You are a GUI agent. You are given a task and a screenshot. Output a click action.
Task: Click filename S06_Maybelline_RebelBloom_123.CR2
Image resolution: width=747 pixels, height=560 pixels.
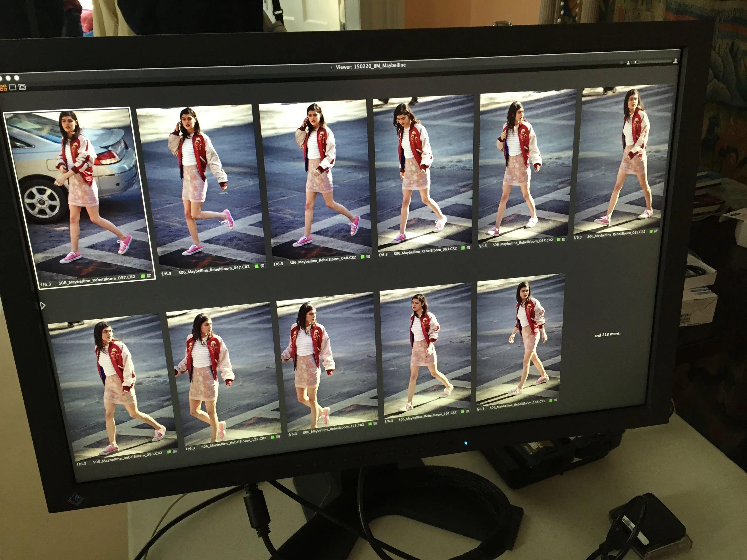pos(334,429)
